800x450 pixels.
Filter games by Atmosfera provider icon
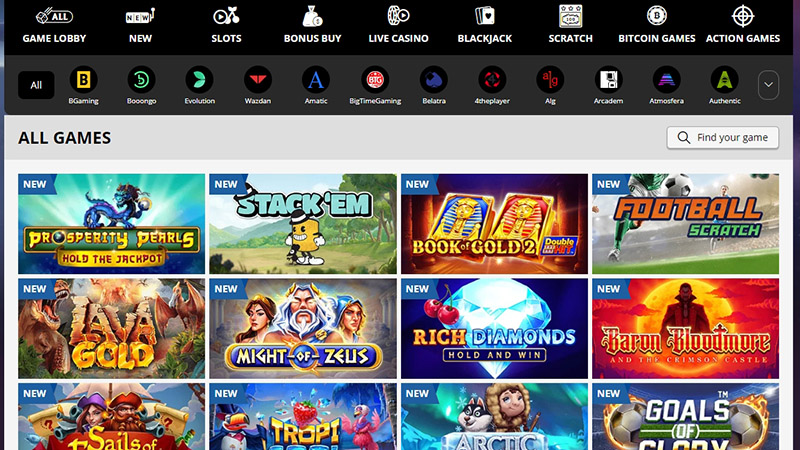point(666,80)
